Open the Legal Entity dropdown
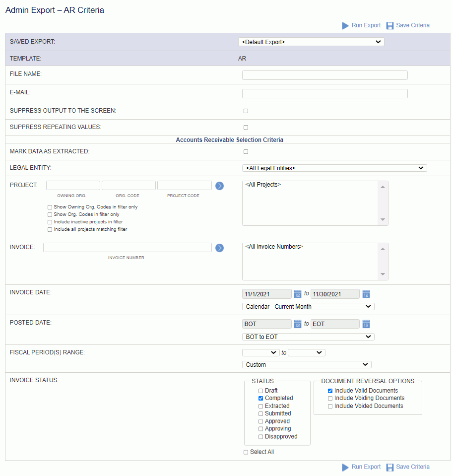Screen dimensions: 452x476 tap(334, 168)
